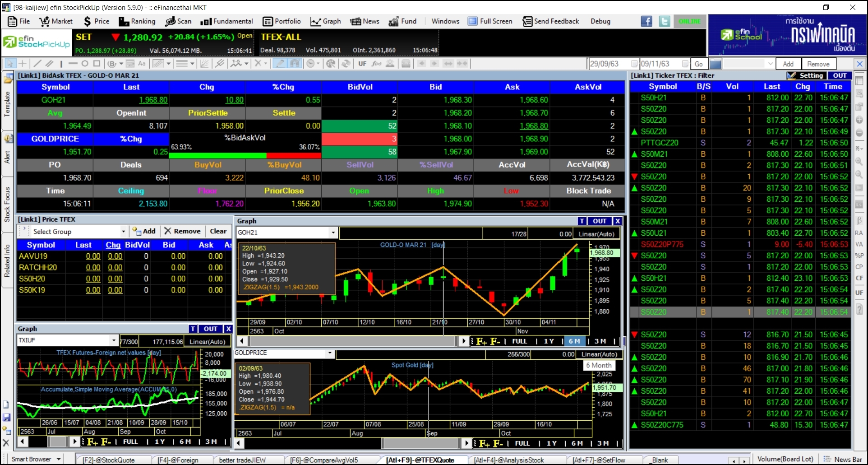The height and width of the screenshot is (465, 868).
Task: Switch to [F4]-@Foreign tab
Action: 177,460
